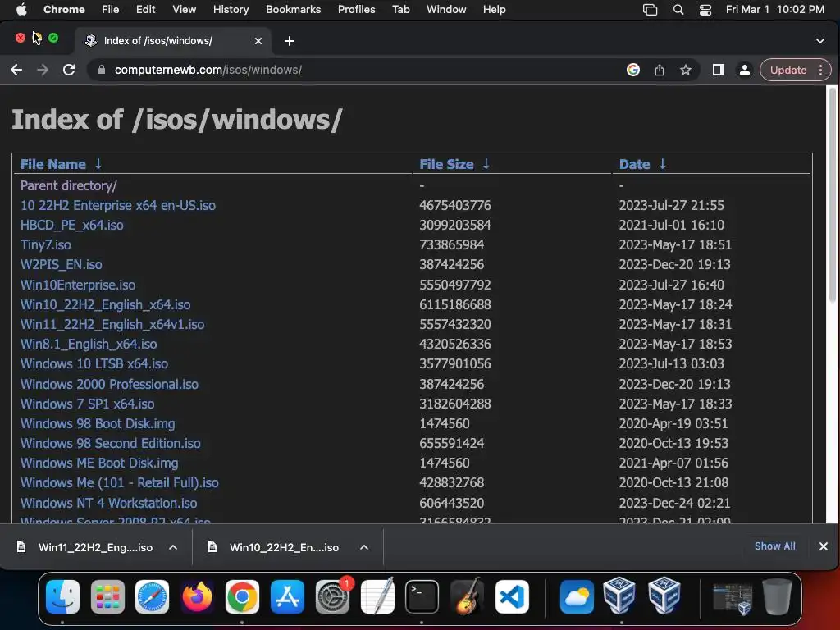Viewport: 840px width, 630px height.
Task: Open the Edit menu
Action: click(145, 9)
